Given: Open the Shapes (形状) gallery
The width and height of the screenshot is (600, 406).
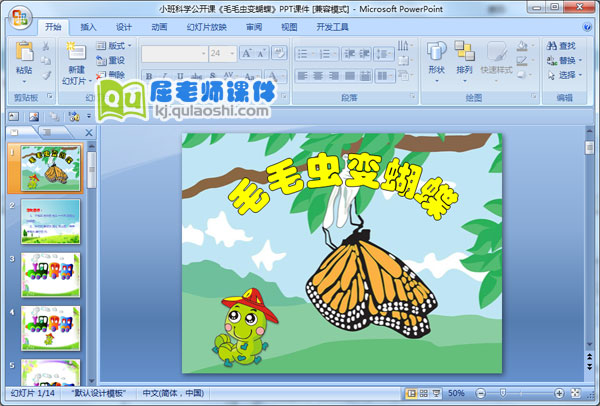Looking at the screenshot, I should pos(437,61).
